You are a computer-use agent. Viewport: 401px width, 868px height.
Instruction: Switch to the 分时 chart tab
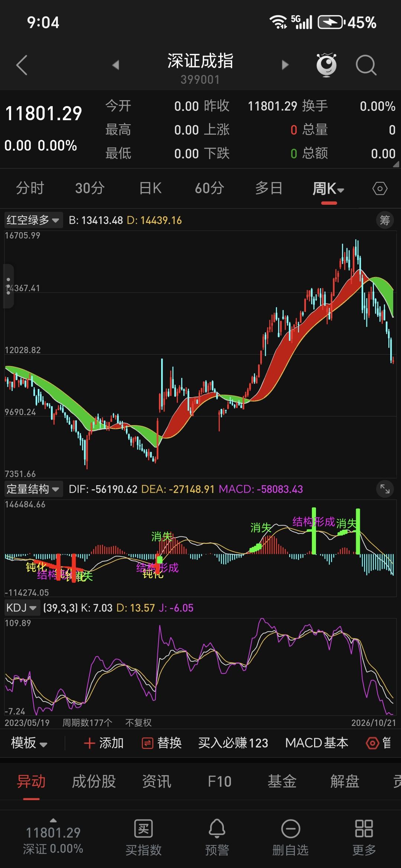pyautogui.click(x=30, y=188)
